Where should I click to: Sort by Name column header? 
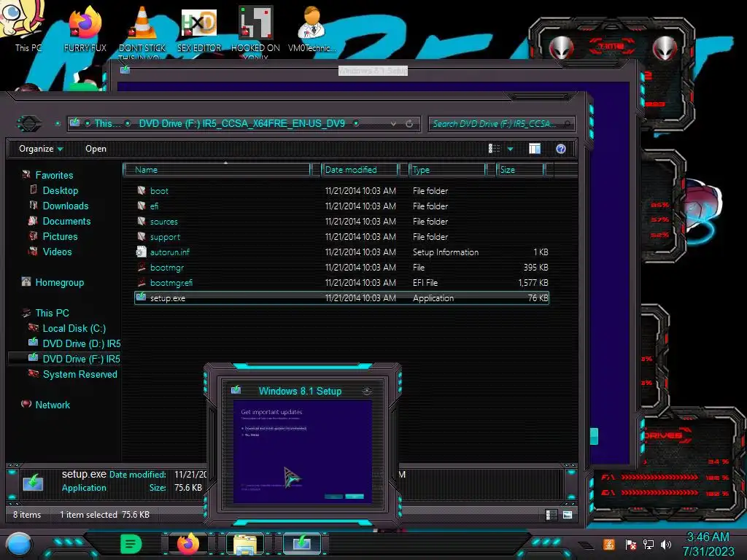click(217, 169)
